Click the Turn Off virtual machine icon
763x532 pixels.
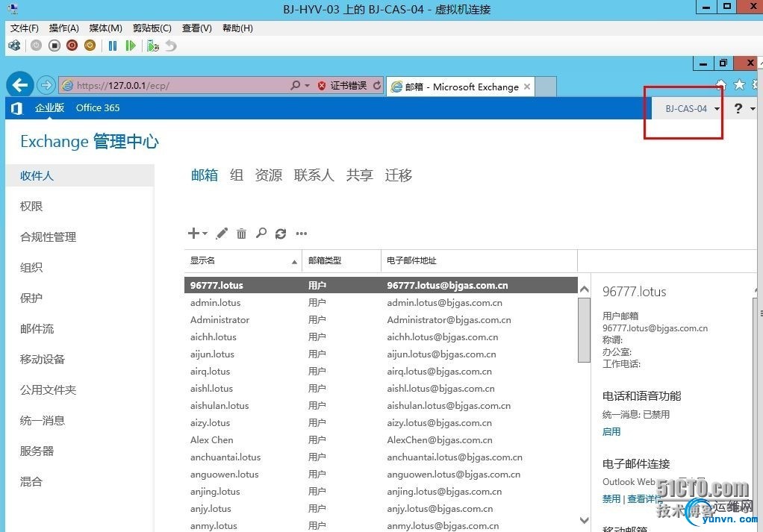(x=54, y=46)
